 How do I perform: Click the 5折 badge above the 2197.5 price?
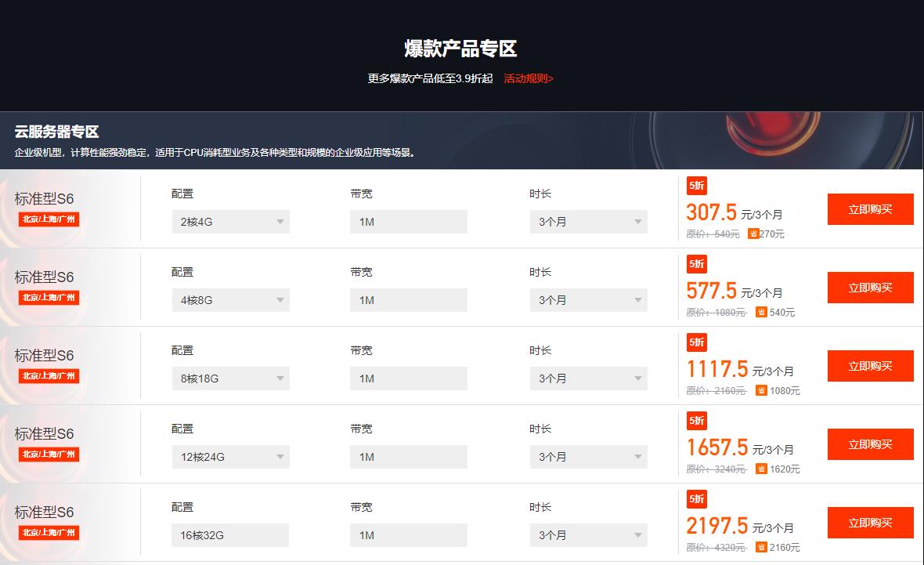(697, 499)
